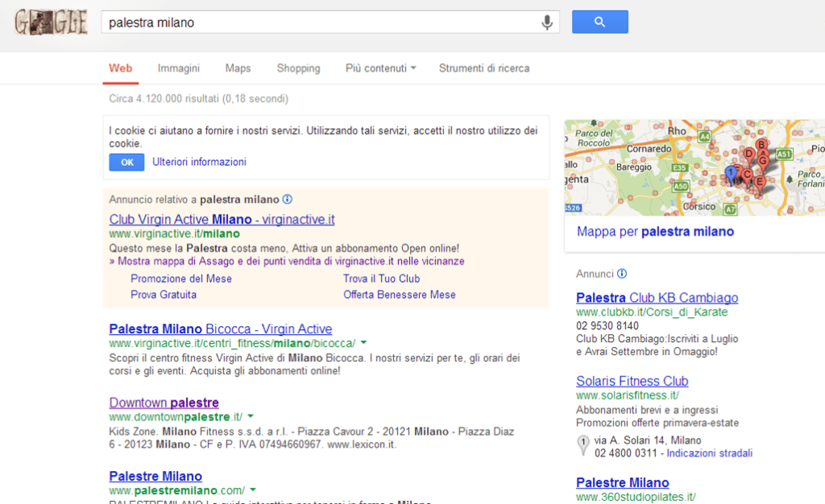The image size is (825, 504).
Task: Open Promozione del Mese sitelink
Action: click(181, 279)
